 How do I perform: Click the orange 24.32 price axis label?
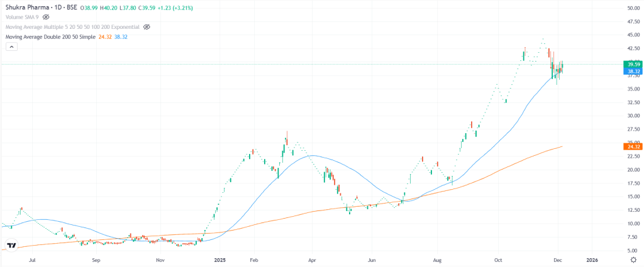(x=631, y=146)
